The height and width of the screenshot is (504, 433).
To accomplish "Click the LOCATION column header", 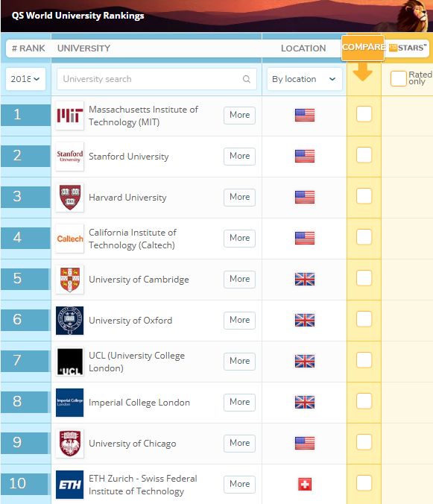I will pyautogui.click(x=303, y=48).
